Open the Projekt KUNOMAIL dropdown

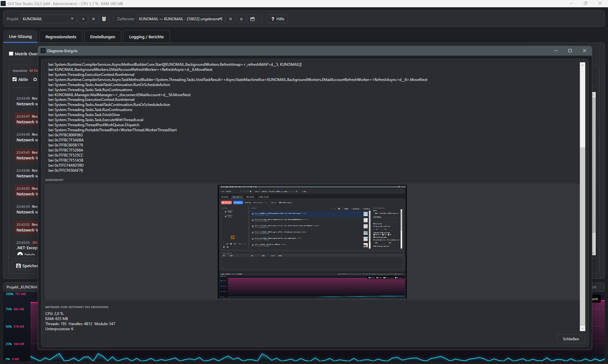click(x=48, y=19)
